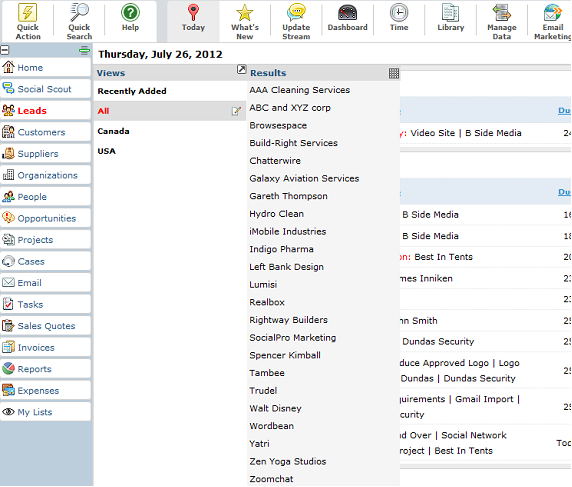The height and width of the screenshot is (487, 572).
Task: Open Browsespace lead
Action: (278, 125)
